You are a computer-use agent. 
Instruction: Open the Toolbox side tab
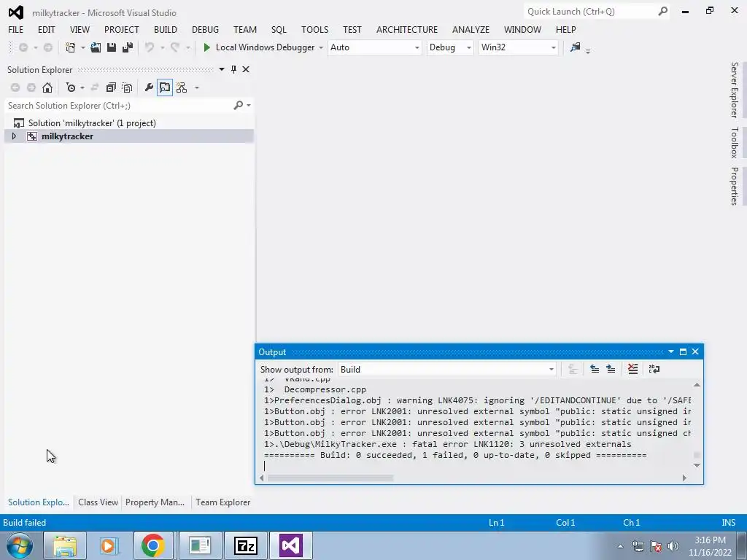(735, 142)
